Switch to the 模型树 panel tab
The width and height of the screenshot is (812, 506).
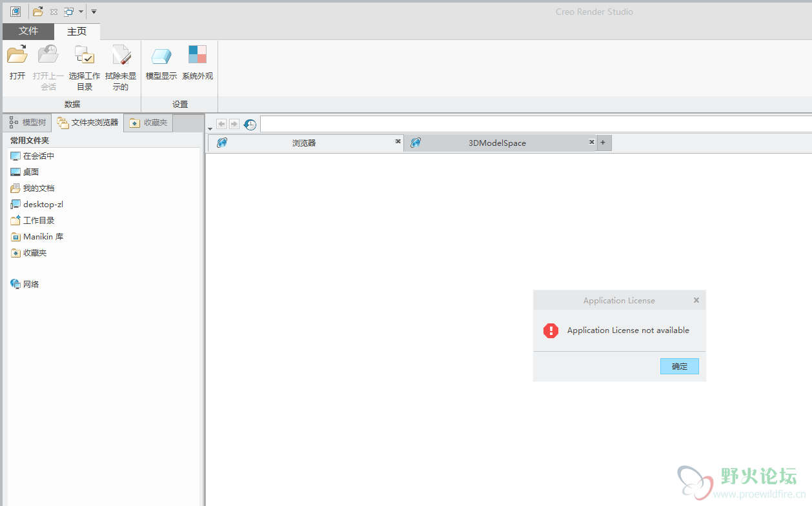coord(28,122)
